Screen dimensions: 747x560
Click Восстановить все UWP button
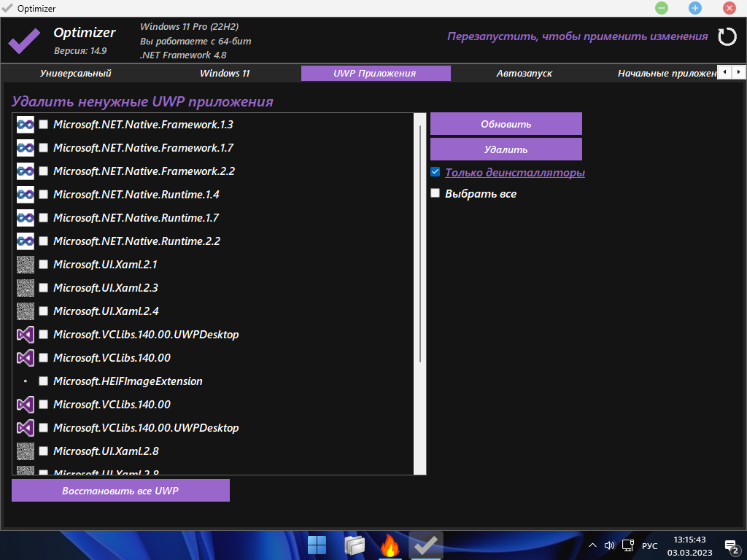(120, 491)
